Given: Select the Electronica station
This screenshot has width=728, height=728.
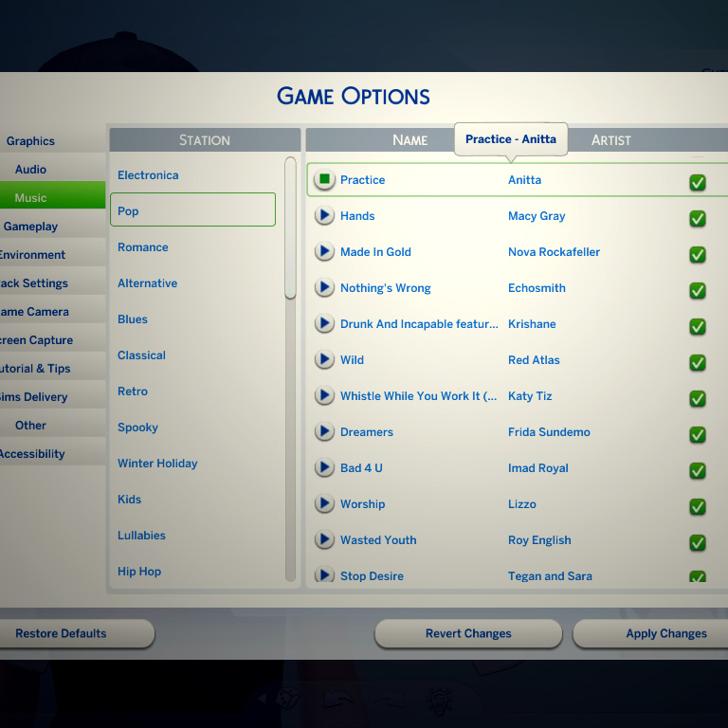Looking at the screenshot, I should click(x=192, y=175).
